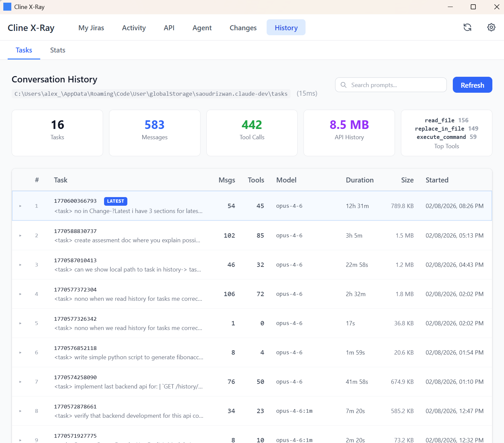Open settings via the gear icon
Viewport: 504px width, 443px height.
[491, 27]
